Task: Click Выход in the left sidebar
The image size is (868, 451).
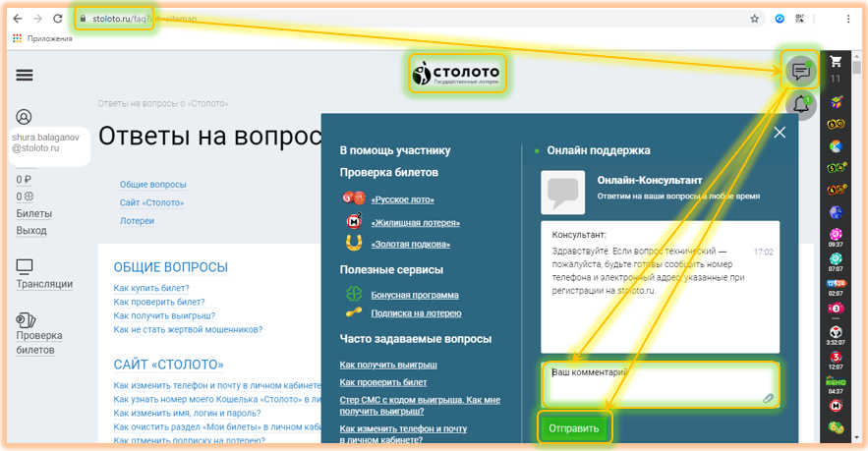Action: [31, 230]
